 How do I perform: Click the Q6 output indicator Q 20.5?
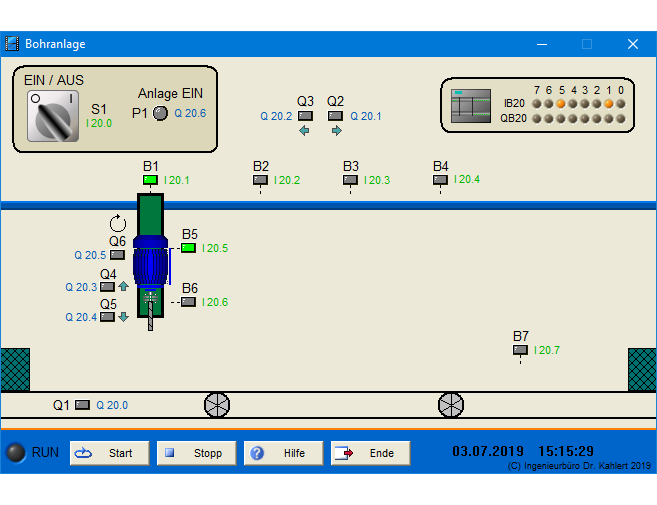click(117, 255)
